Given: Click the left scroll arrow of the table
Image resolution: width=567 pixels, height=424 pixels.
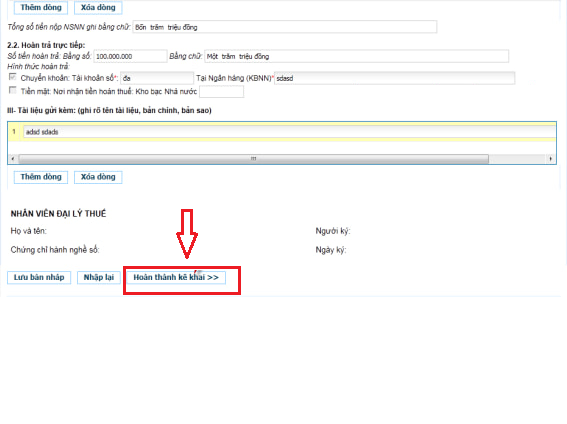Looking at the screenshot, I should 13,159.
